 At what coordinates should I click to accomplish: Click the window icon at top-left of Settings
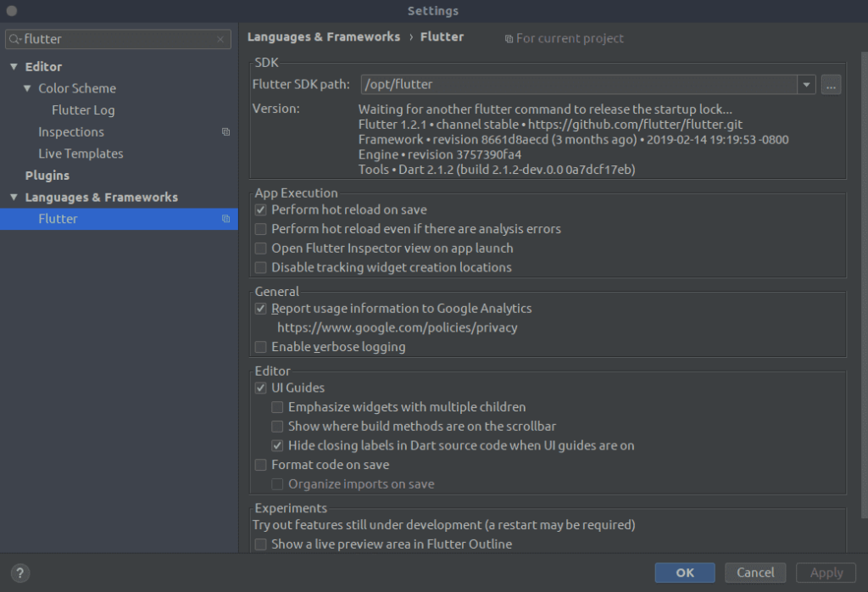11,10
